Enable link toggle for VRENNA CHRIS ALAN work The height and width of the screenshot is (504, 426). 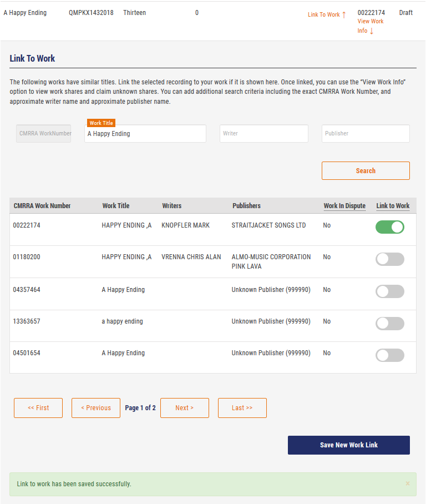[x=390, y=259]
